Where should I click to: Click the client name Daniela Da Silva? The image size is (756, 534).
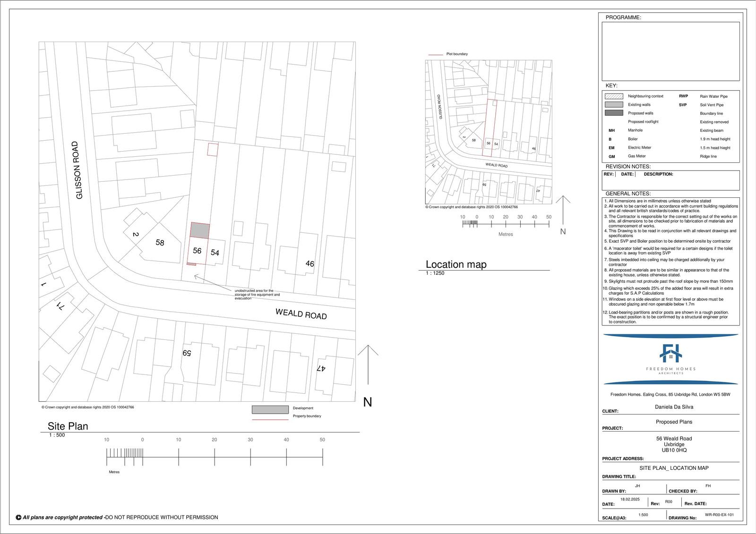tap(674, 407)
